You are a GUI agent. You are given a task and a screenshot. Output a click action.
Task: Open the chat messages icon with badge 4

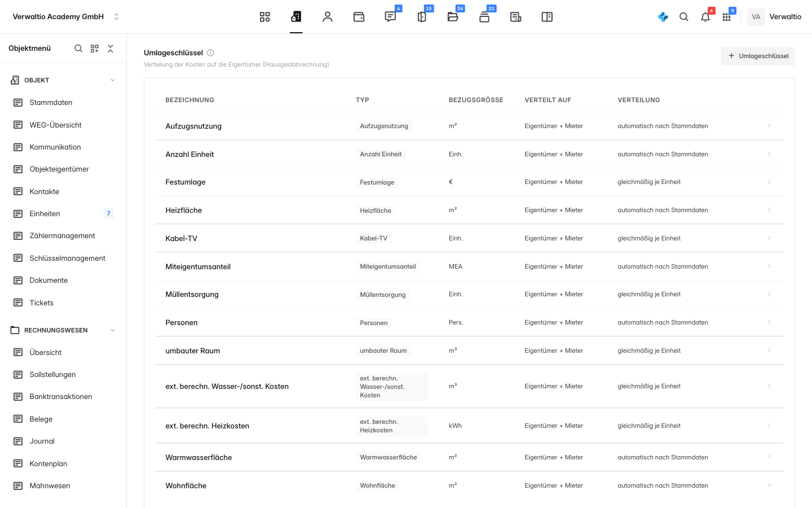coord(390,17)
